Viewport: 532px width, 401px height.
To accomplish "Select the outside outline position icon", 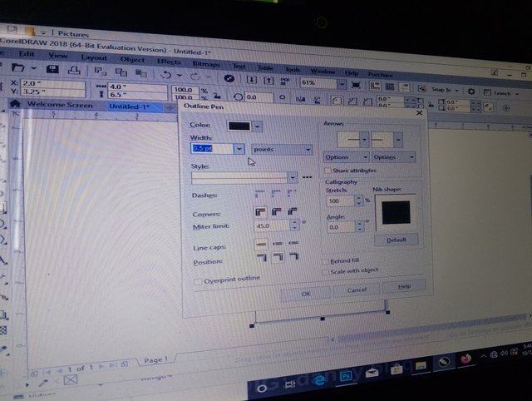I will pyautogui.click(x=262, y=258).
